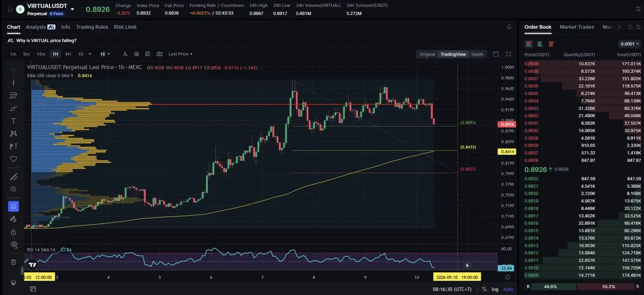Viewport: 644px width, 295px height.
Task: Click the notification bell icon
Action: tap(509, 27)
